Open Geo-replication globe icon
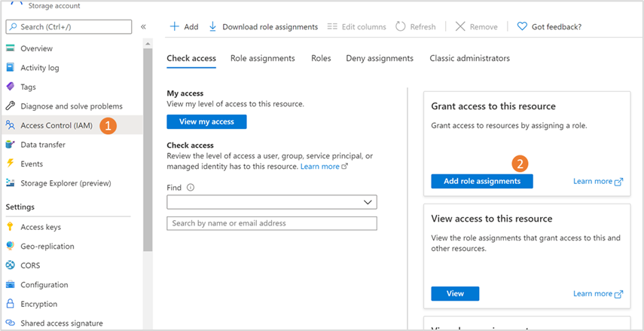This screenshot has width=644, height=331. pos(11,247)
